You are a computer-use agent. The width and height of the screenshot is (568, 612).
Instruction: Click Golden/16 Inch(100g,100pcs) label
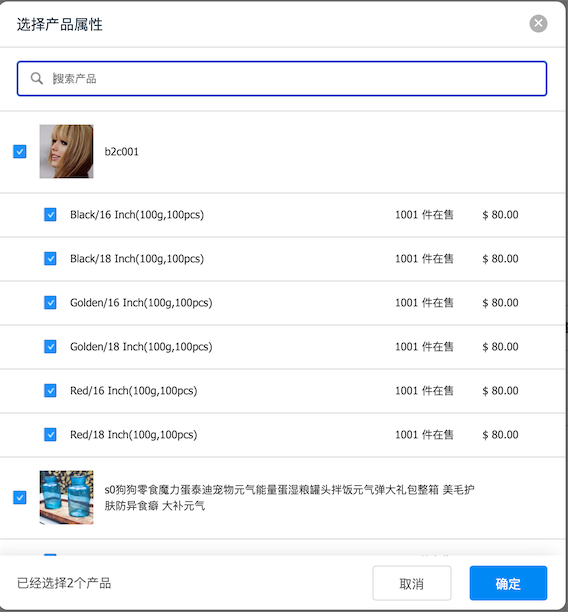(141, 303)
